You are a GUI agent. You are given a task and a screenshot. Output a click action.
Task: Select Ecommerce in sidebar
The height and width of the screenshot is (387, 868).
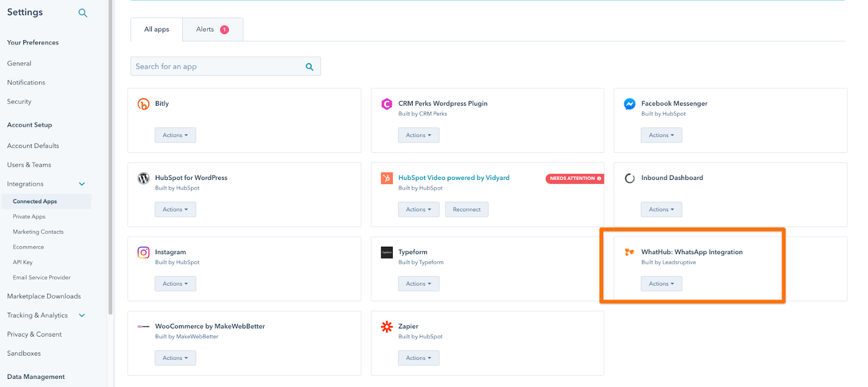coord(29,247)
